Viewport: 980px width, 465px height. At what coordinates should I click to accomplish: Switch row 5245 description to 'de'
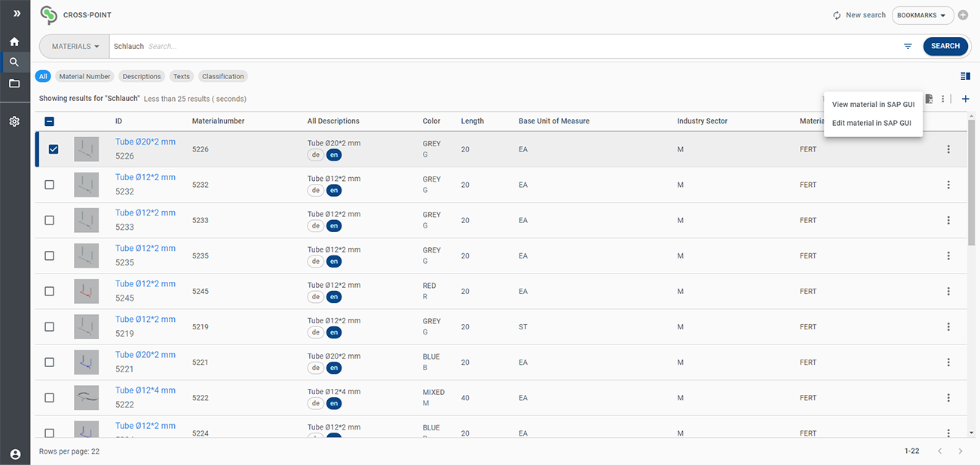click(316, 297)
